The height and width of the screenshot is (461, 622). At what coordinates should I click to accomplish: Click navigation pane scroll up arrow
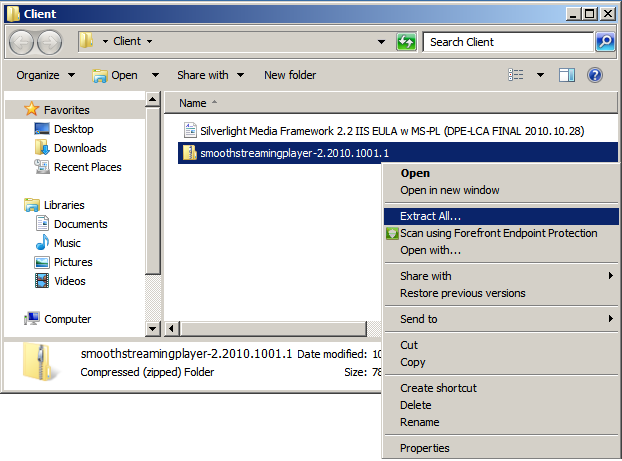[152, 99]
